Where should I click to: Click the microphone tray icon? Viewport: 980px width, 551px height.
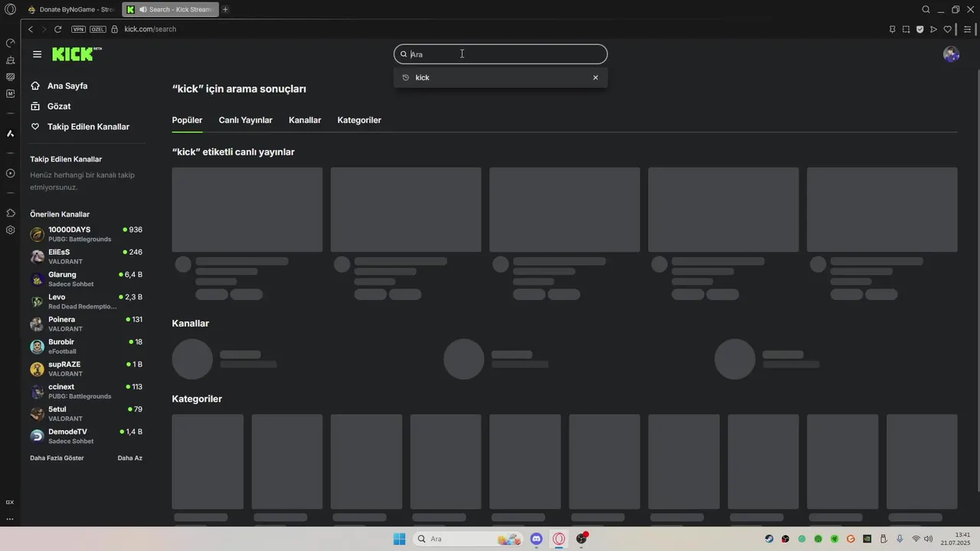pos(900,539)
